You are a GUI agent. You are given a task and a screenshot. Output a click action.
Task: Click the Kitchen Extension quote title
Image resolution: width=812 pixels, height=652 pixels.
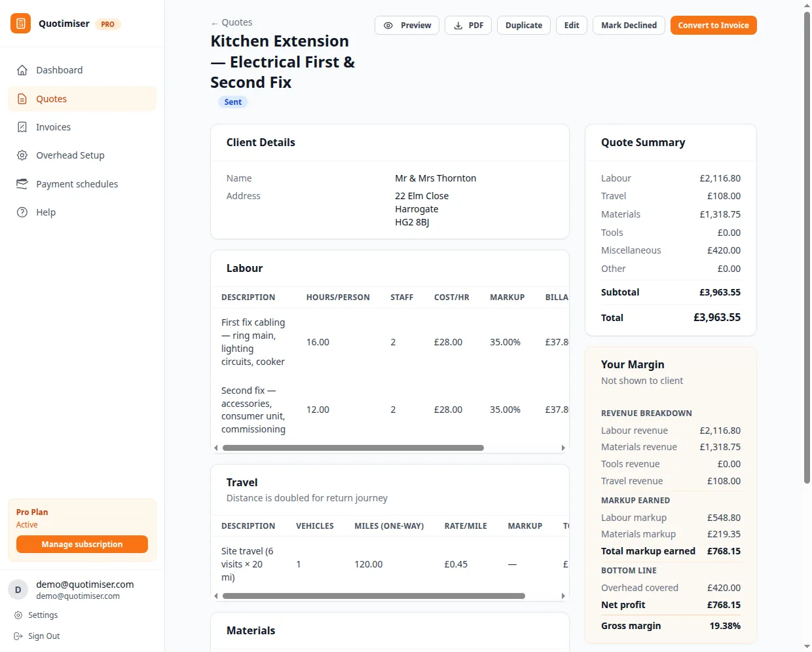(x=283, y=62)
